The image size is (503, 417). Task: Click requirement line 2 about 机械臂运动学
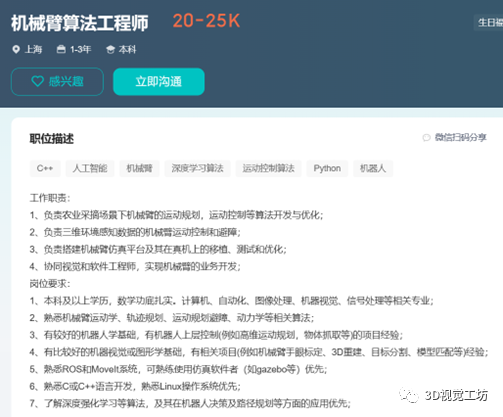point(172,318)
